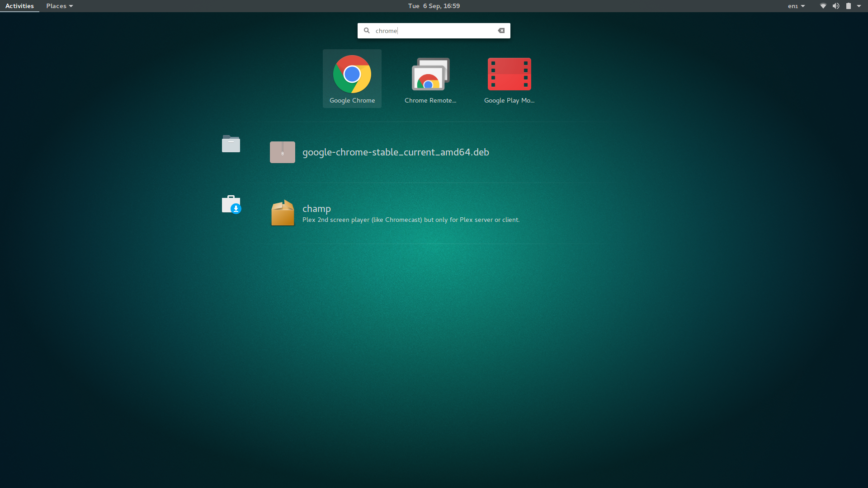Screen dimensions: 868x488
Task: Open the Places menu
Action: (59, 6)
